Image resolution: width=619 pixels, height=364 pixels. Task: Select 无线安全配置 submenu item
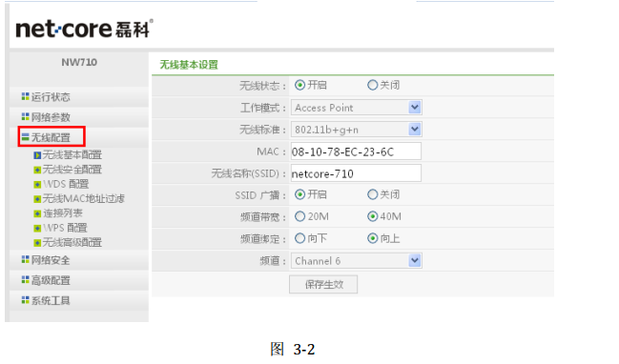pyautogui.click(x=72, y=170)
